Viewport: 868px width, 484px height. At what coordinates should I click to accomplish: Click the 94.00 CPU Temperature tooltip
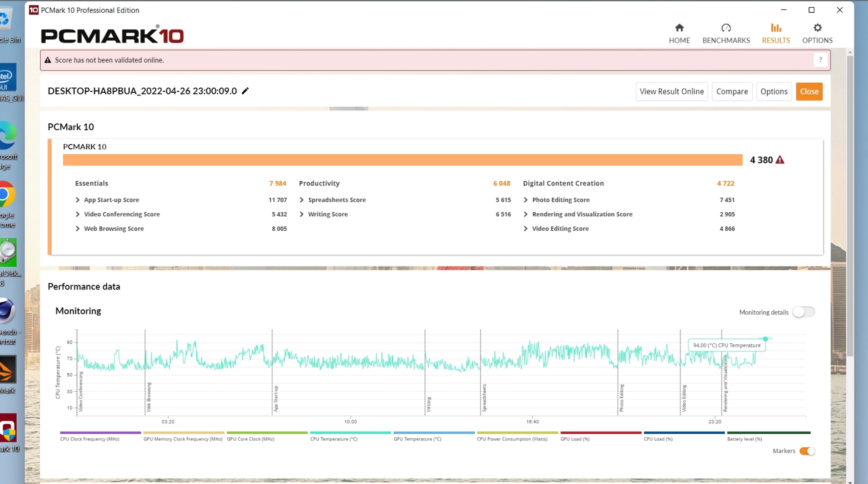pos(726,345)
